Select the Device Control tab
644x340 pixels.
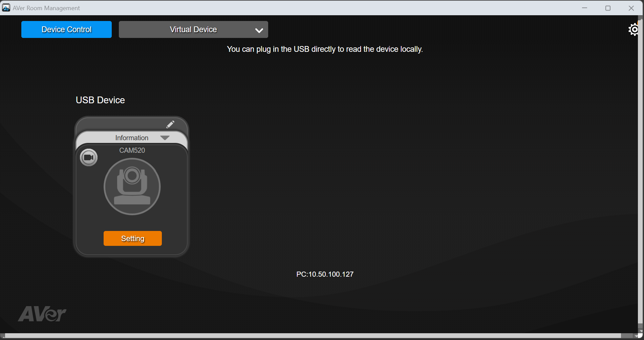pos(66,29)
